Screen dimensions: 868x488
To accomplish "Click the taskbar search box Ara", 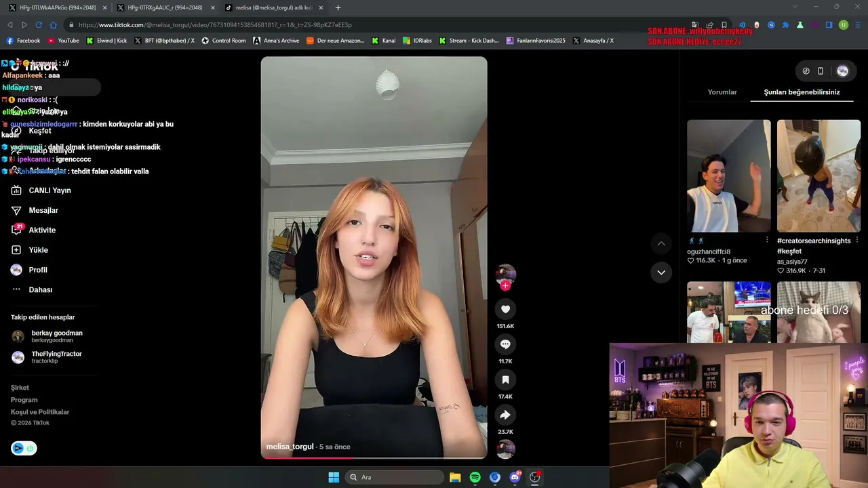I will [395, 477].
